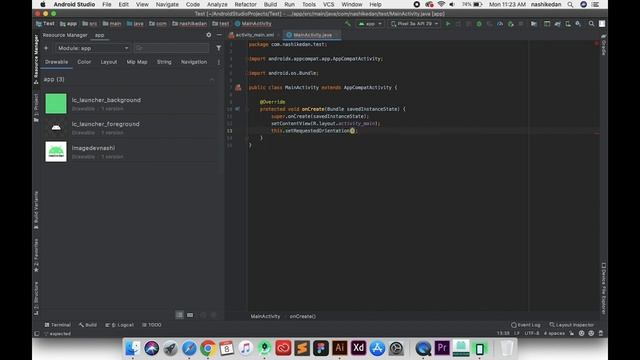Viewport: 640px width, 360px height.
Task: Switch to MainActivity.java editor tab
Action: click(312, 35)
